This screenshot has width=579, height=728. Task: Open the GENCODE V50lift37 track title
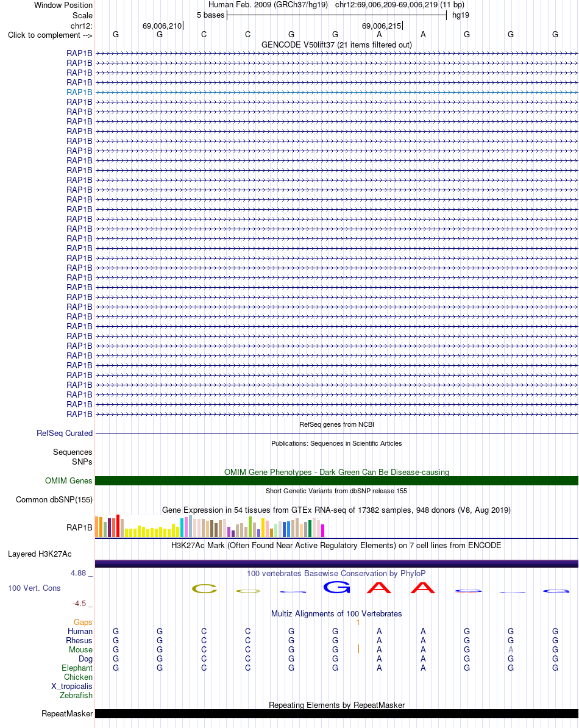click(336, 45)
